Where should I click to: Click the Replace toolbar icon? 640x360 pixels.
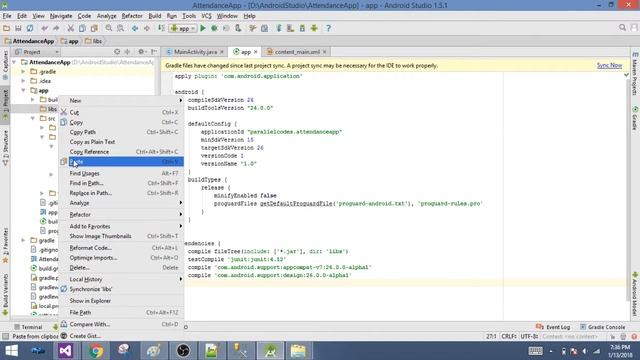click(120, 28)
